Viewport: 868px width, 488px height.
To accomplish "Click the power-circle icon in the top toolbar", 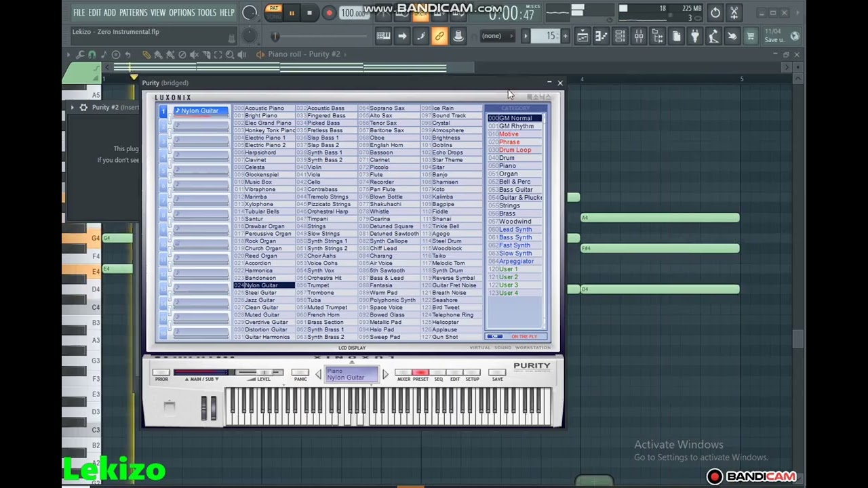I will pyautogui.click(x=715, y=12).
